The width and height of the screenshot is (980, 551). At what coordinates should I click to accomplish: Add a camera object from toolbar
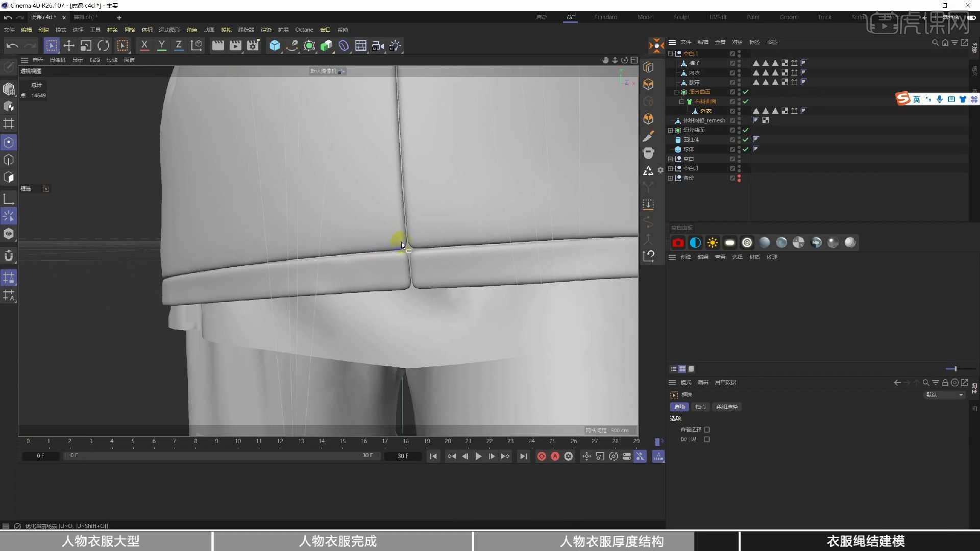(378, 46)
